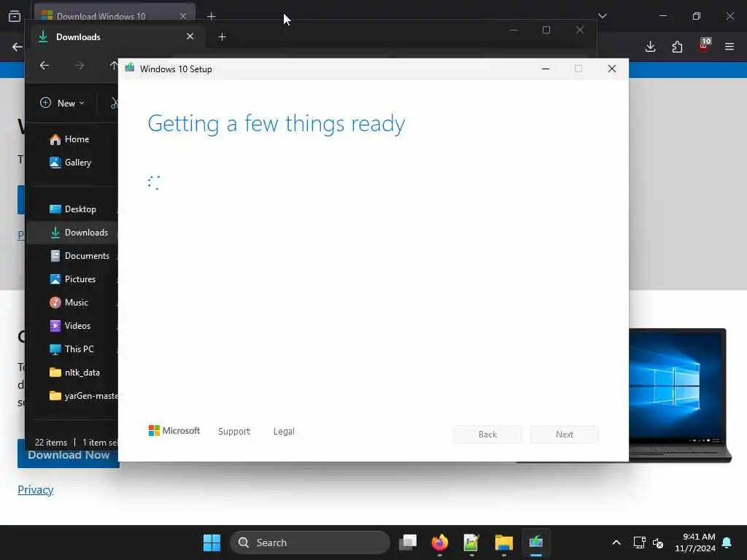Click the extension icon with badge 10
Image resolution: width=747 pixels, height=560 pixels.
tap(704, 46)
